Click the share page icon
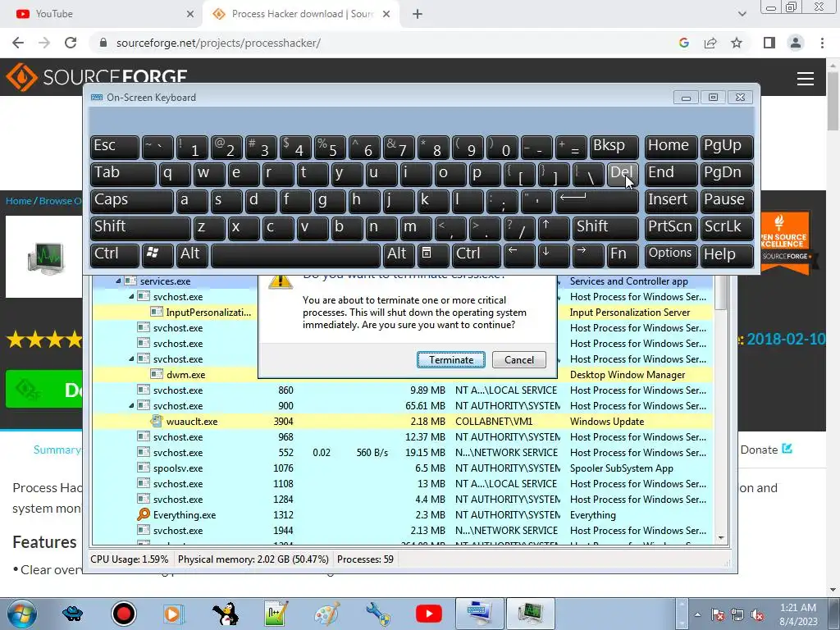This screenshot has height=630, width=840. tap(710, 43)
